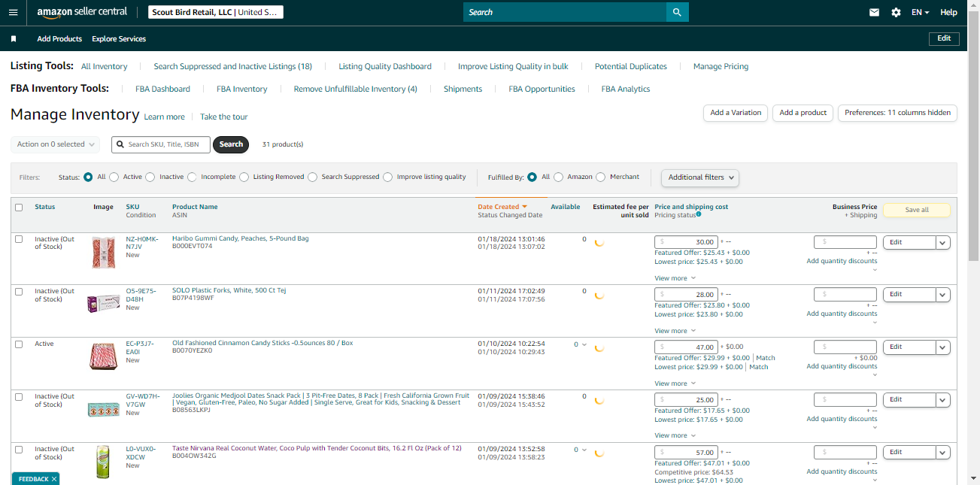Select the Search Suppressed status filter
The height and width of the screenshot is (485, 980).
[x=313, y=177]
